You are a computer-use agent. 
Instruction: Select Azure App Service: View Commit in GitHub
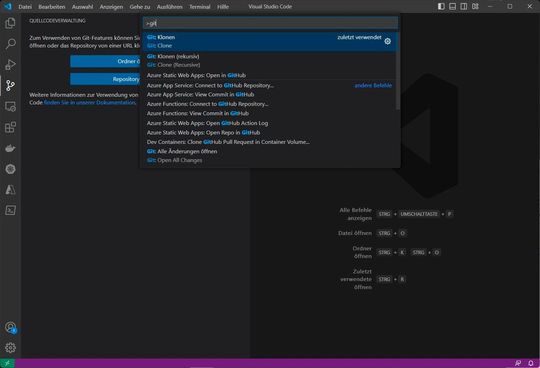(x=269, y=94)
